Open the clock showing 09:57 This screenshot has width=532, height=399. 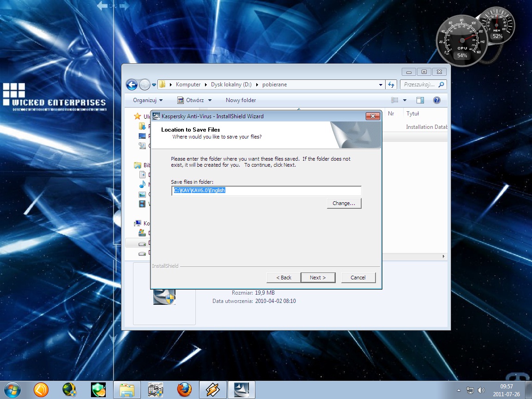[x=507, y=390]
